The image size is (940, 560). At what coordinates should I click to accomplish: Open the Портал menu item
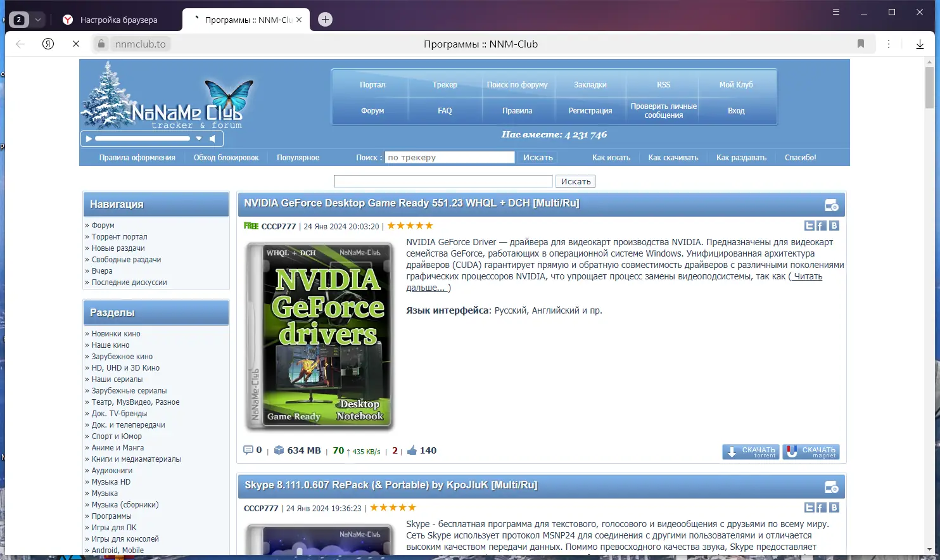(372, 85)
